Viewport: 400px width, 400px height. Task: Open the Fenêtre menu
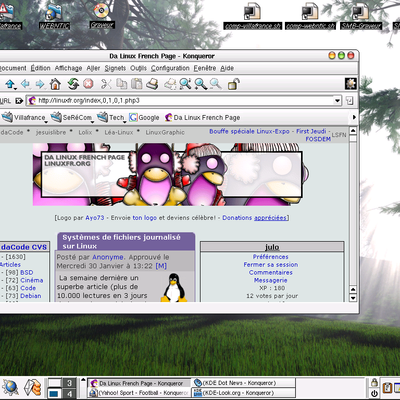point(205,68)
